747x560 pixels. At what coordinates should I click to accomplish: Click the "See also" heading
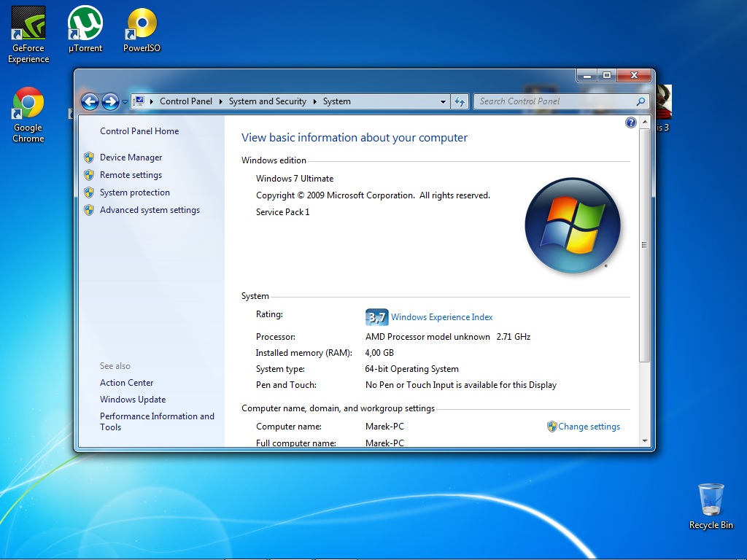(x=115, y=366)
